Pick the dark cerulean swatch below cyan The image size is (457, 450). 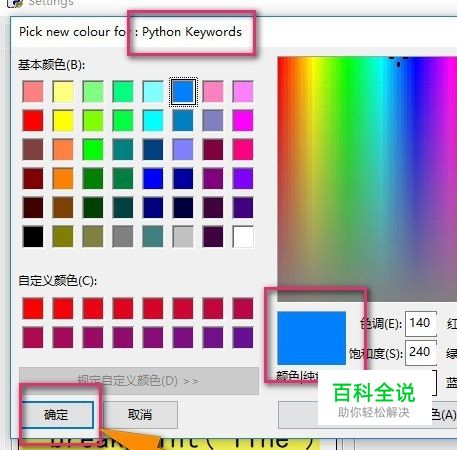coord(153,149)
